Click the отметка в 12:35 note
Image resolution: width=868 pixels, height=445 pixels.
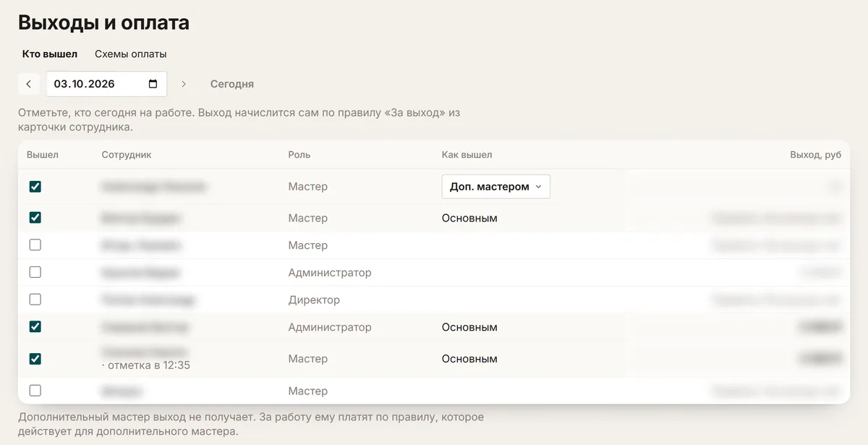point(146,365)
